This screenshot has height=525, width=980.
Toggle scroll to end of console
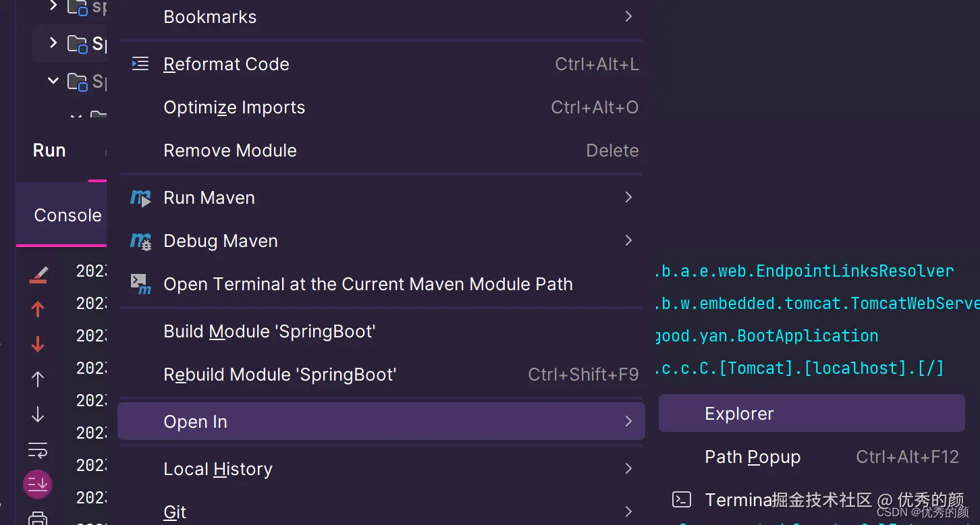pos(38,484)
